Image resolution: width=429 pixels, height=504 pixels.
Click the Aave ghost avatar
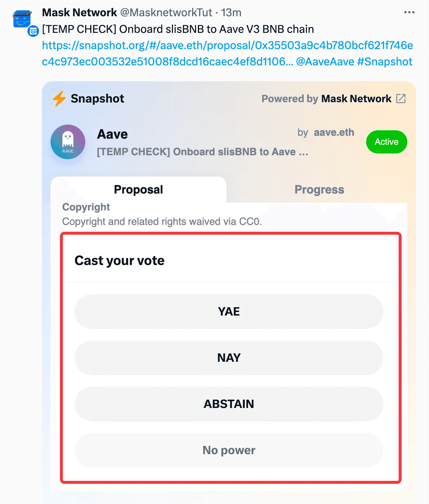point(68,142)
